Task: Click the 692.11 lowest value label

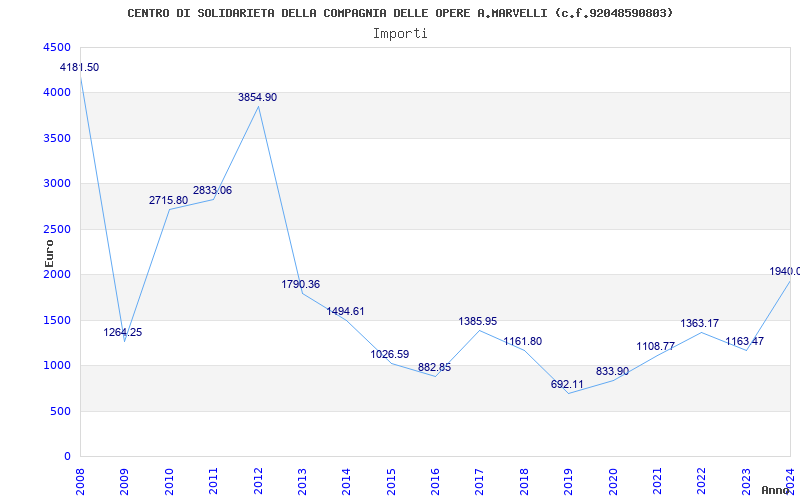Action: (567, 385)
